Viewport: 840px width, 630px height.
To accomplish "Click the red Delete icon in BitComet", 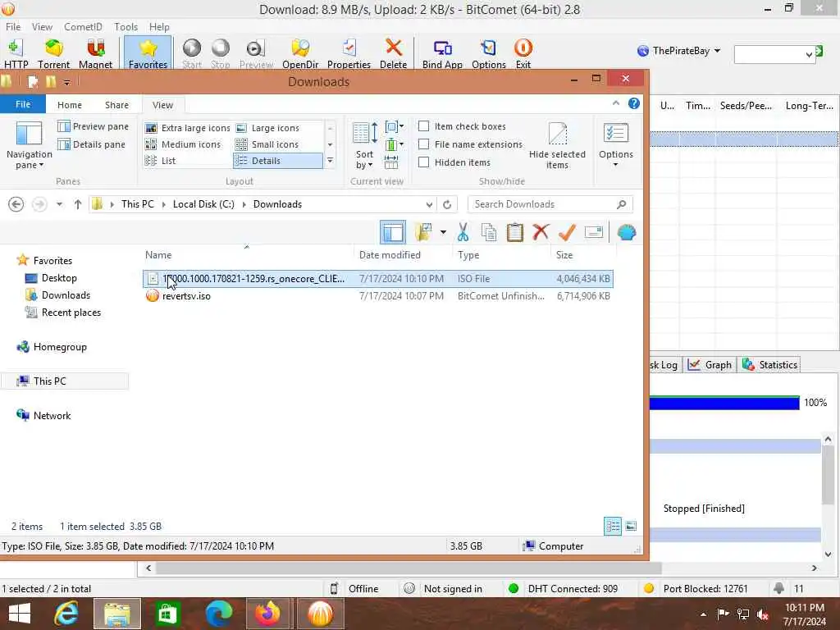I will click(393, 53).
